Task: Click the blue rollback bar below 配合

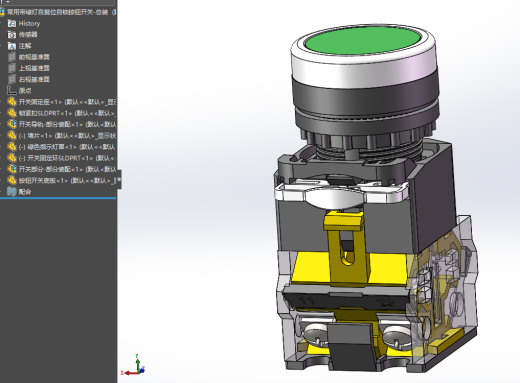Action: coord(58,198)
